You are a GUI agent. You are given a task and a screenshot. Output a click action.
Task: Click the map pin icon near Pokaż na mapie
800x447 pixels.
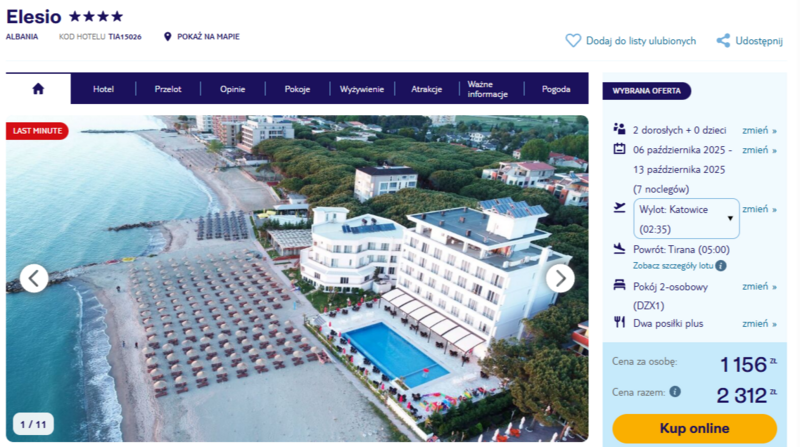pyautogui.click(x=167, y=37)
